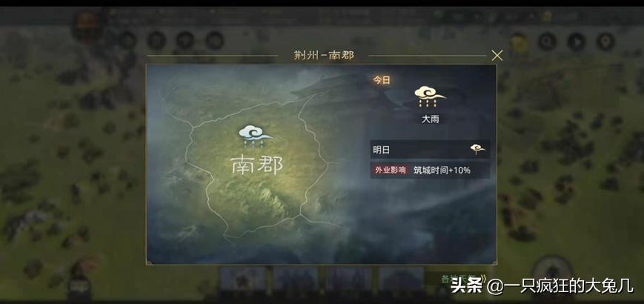644x304 pixels.
Task: Click the 筑城时间+10% effect text
Action: tap(442, 170)
